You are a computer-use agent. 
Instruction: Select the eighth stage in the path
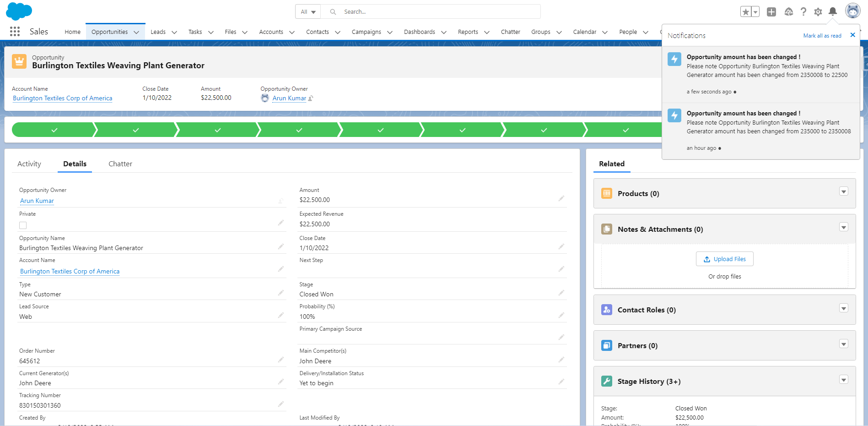tap(625, 130)
